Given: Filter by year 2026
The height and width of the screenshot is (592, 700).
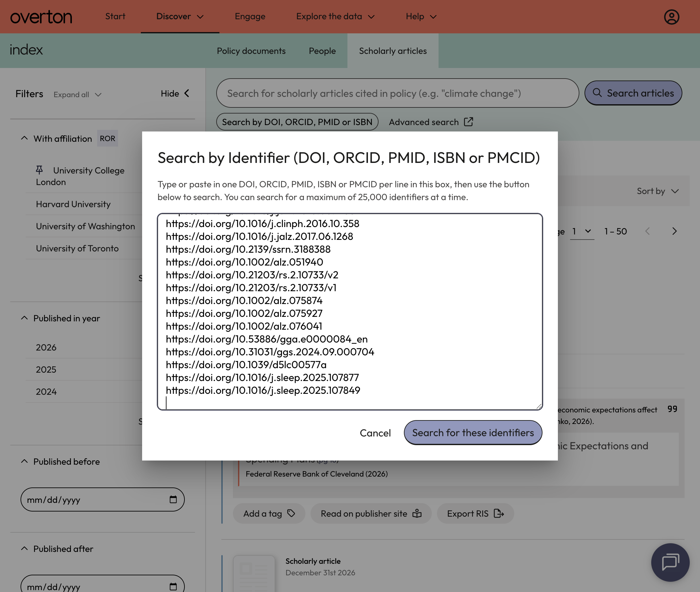Looking at the screenshot, I should tap(46, 347).
